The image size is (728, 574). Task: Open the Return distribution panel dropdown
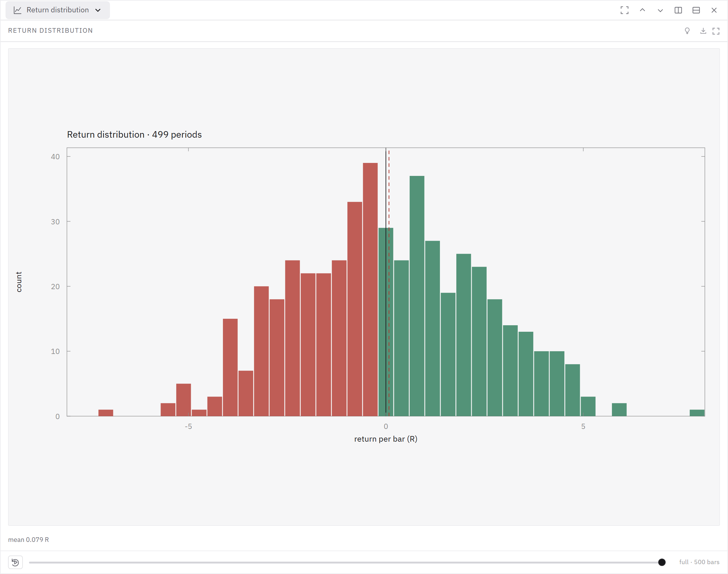point(57,10)
